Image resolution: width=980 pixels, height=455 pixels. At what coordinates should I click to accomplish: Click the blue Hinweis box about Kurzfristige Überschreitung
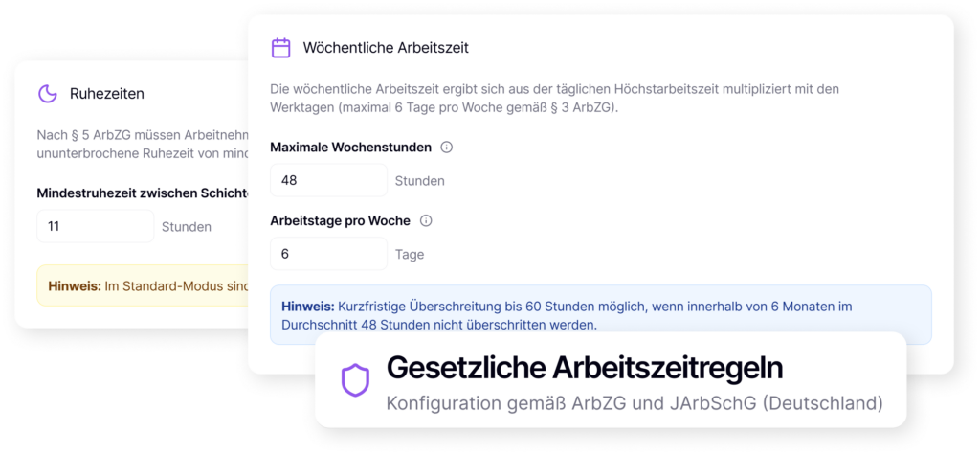tap(600, 315)
